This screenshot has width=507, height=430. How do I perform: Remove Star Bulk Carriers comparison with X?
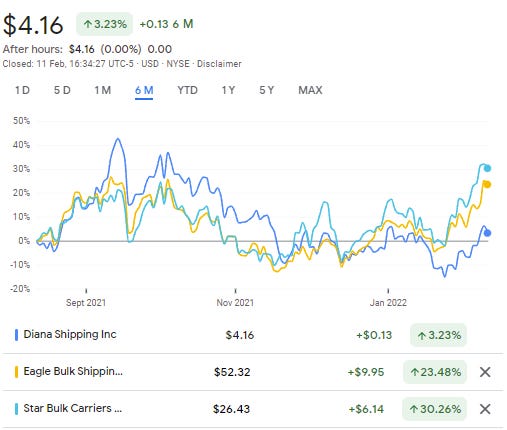coord(485,409)
